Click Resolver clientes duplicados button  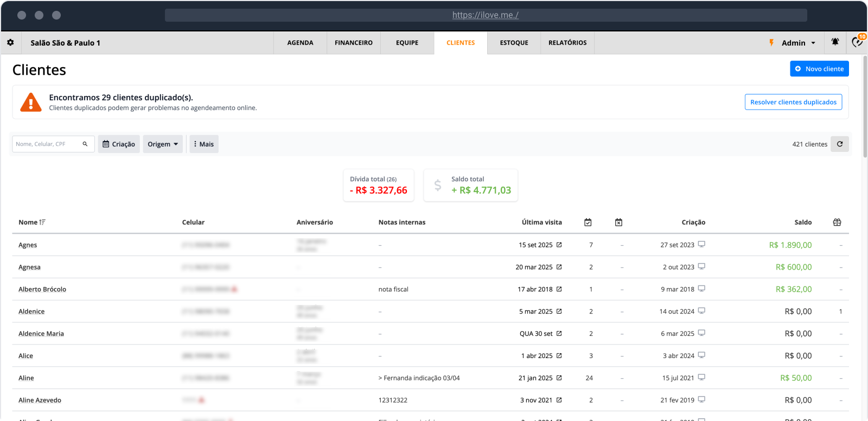coord(793,102)
